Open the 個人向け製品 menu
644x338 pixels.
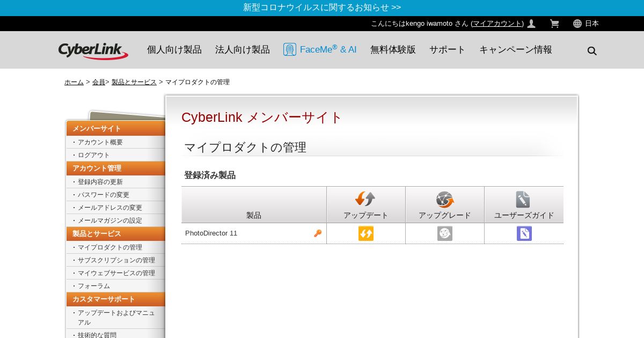coord(174,49)
